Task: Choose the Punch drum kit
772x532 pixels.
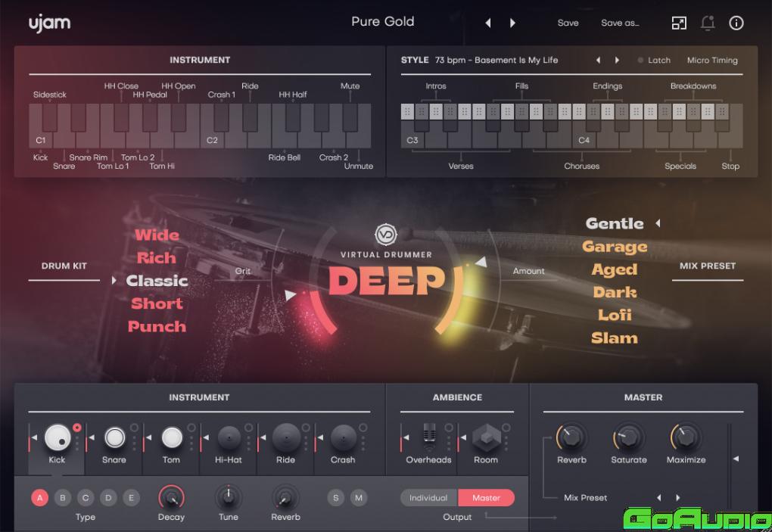Action: (x=157, y=326)
